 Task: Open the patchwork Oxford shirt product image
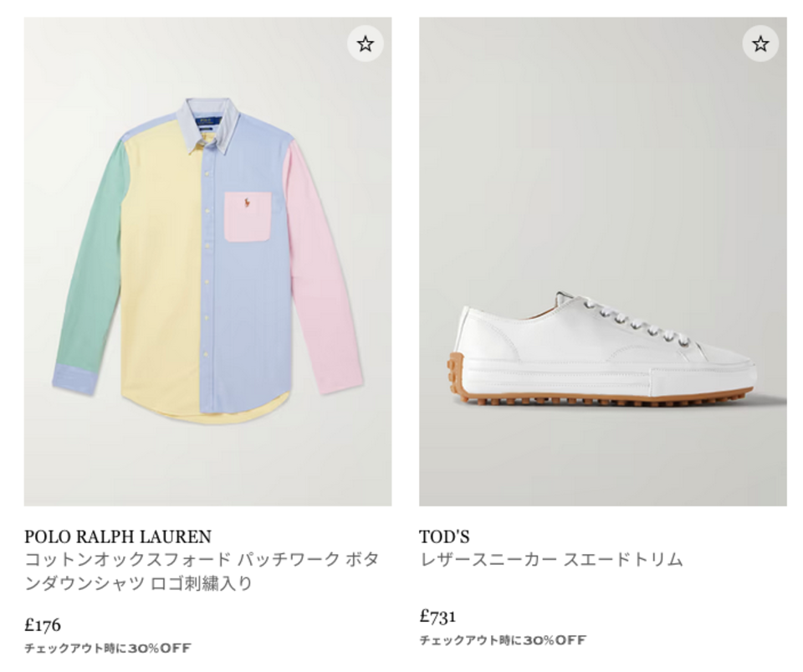click(208, 262)
